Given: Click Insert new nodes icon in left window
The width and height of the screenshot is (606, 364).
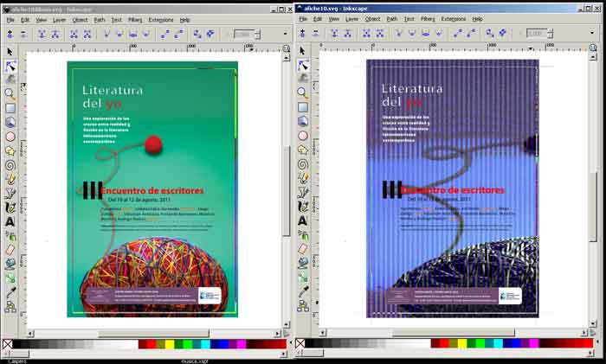Looking at the screenshot, I should [10, 34].
